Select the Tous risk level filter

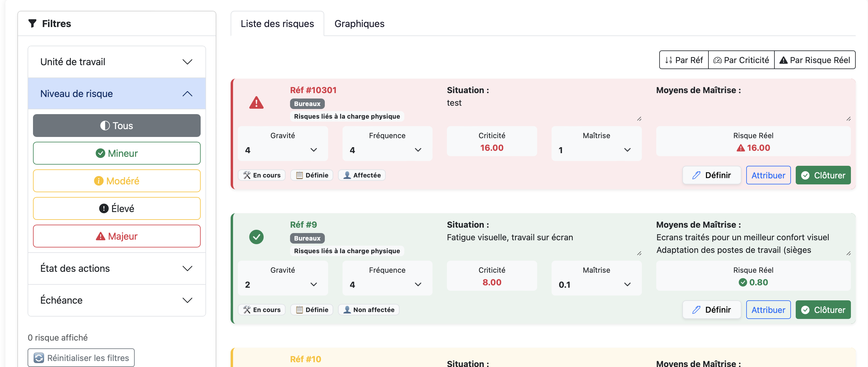coord(117,126)
